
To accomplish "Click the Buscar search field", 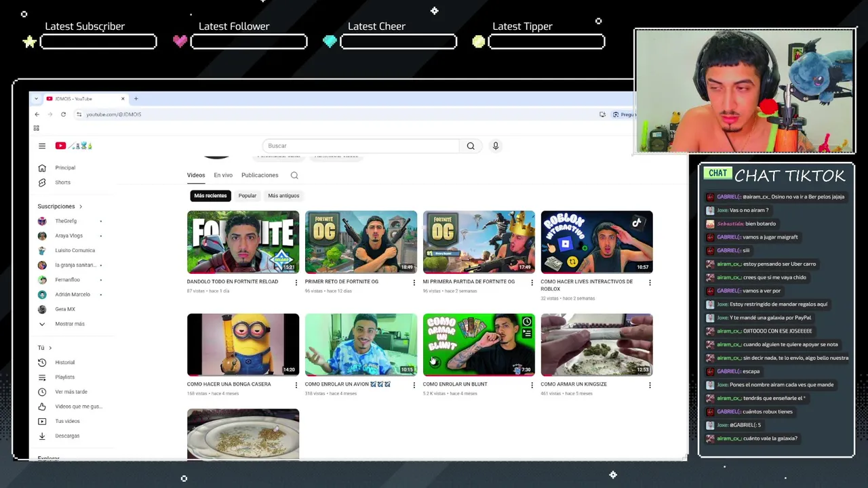I will point(361,146).
